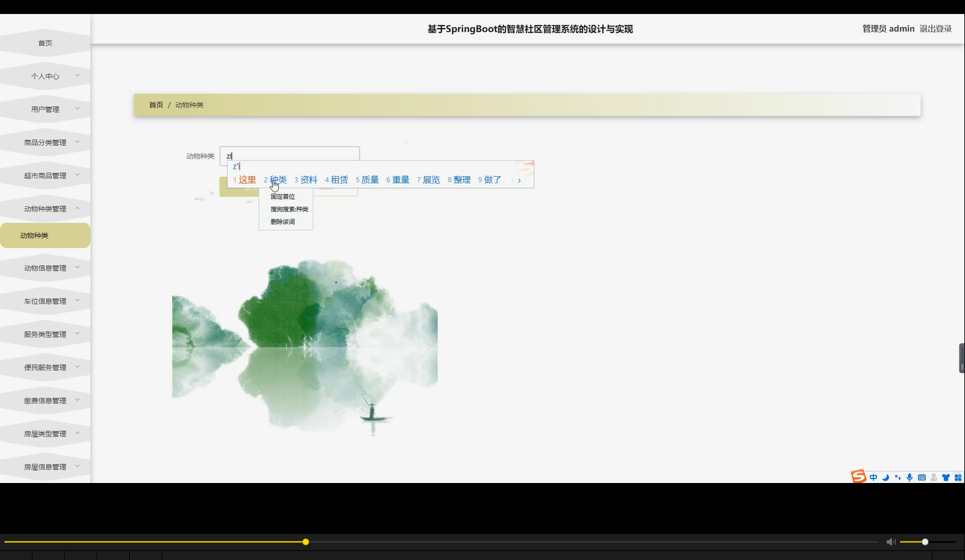
Task: Expand the 超市商品管理 menu chevron
Action: click(78, 175)
